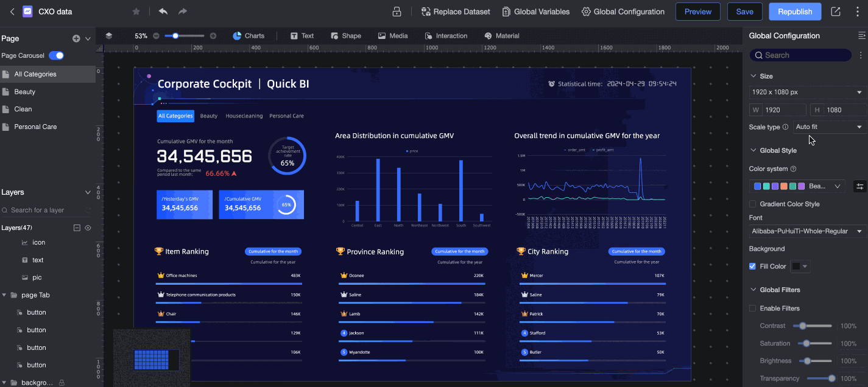The height and width of the screenshot is (387, 868).
Task: Click the redo arrow icon
Action: click(183, 12)
